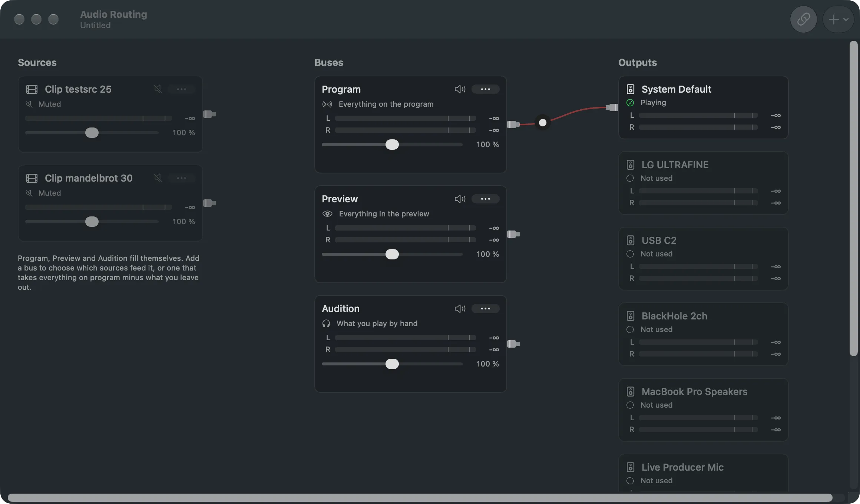Click the USB C2 speaker device icon

631,240
